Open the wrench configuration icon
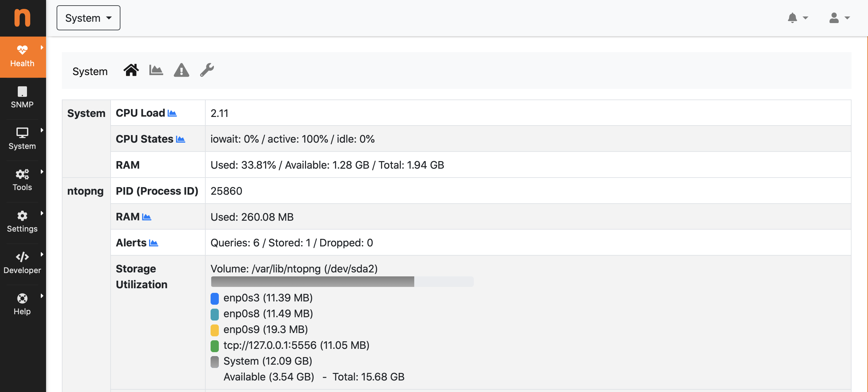This screenshot has height=392, width=868. tap(207, 70)
